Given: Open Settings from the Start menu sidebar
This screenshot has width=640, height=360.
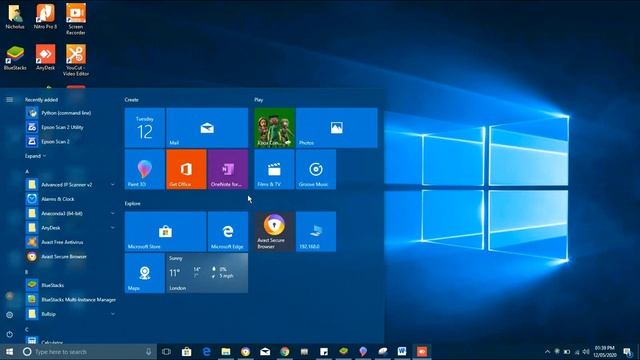Looking at the screenshot, I should [9, 315].
